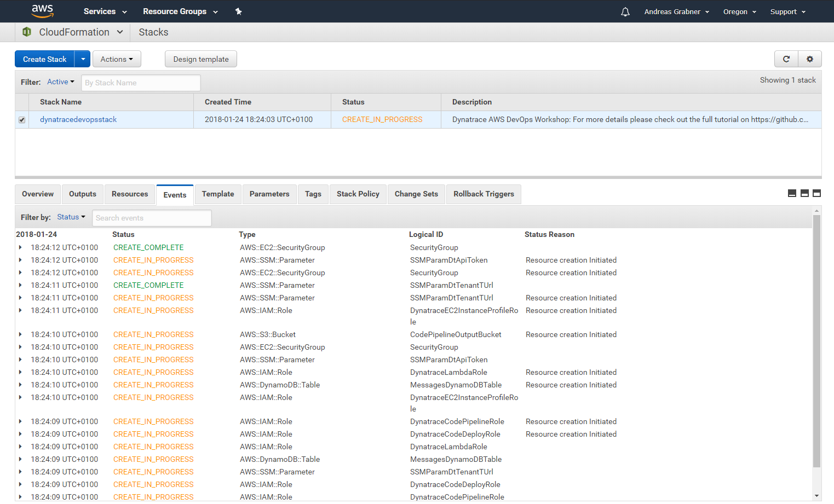Click the Create Stack button
The width and height of the screenshot is (834, 504).
(45, 59)
